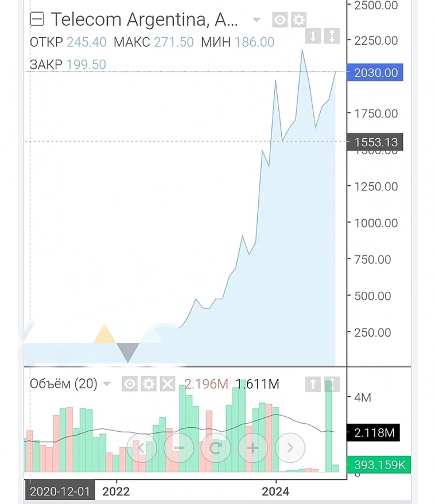The image size is (435, 504).
Task: Open the Telecom Argentina symbol dropdown arrow
Action: (x=256, y=21)
